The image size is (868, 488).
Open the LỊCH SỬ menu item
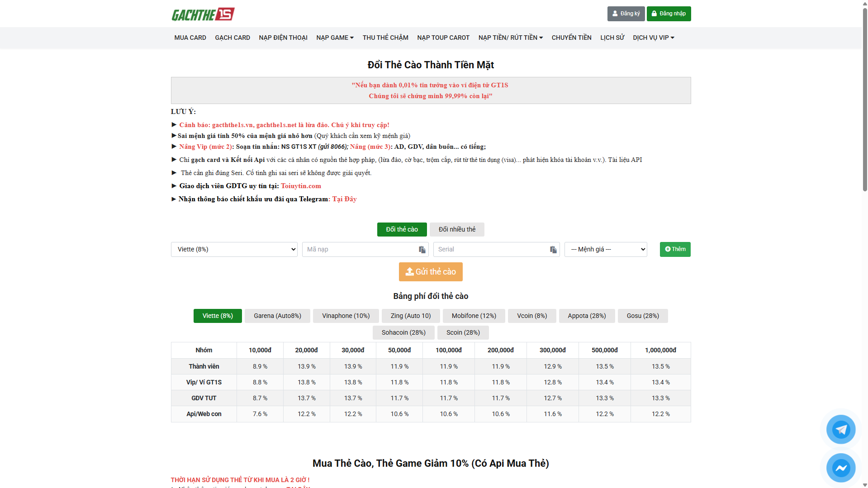tap(612, 38)
